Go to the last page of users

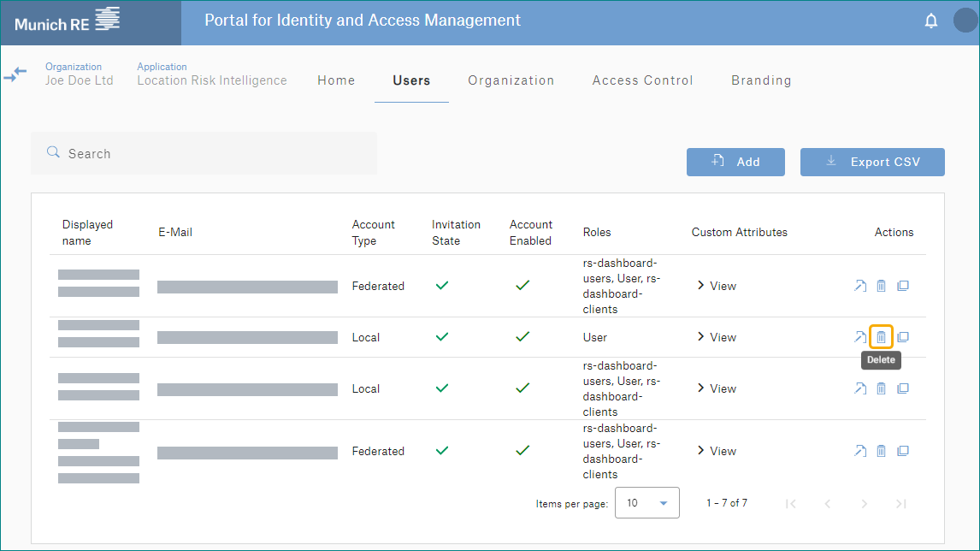click(901, 503)
